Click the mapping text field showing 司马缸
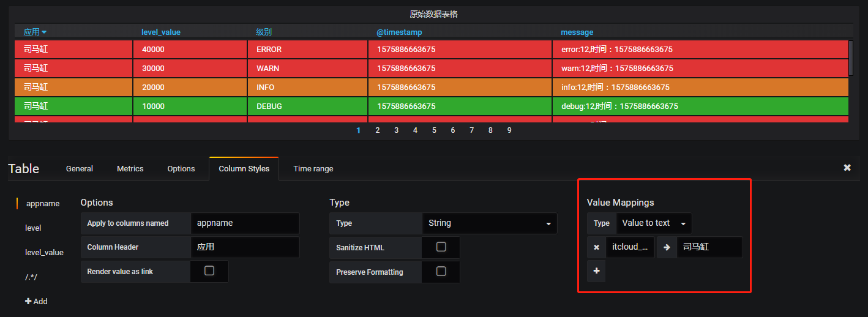This screenshot has height=317, width=868. (710, 247)
